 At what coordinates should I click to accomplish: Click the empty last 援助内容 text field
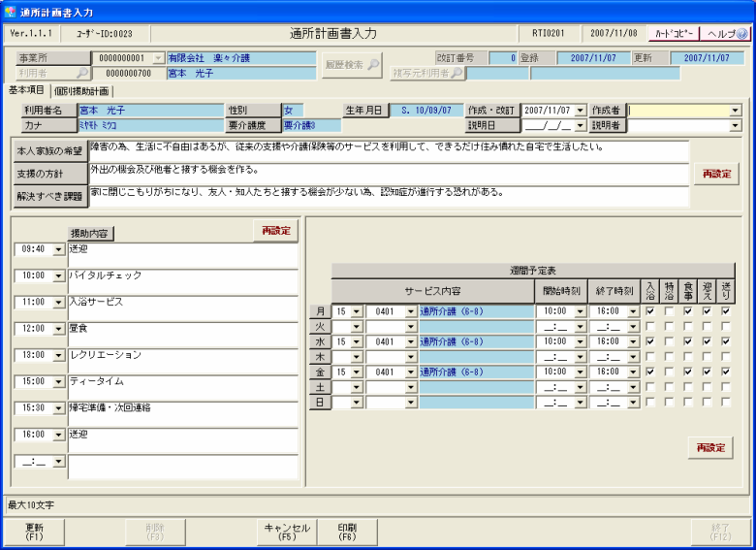[x=183, y=467]
